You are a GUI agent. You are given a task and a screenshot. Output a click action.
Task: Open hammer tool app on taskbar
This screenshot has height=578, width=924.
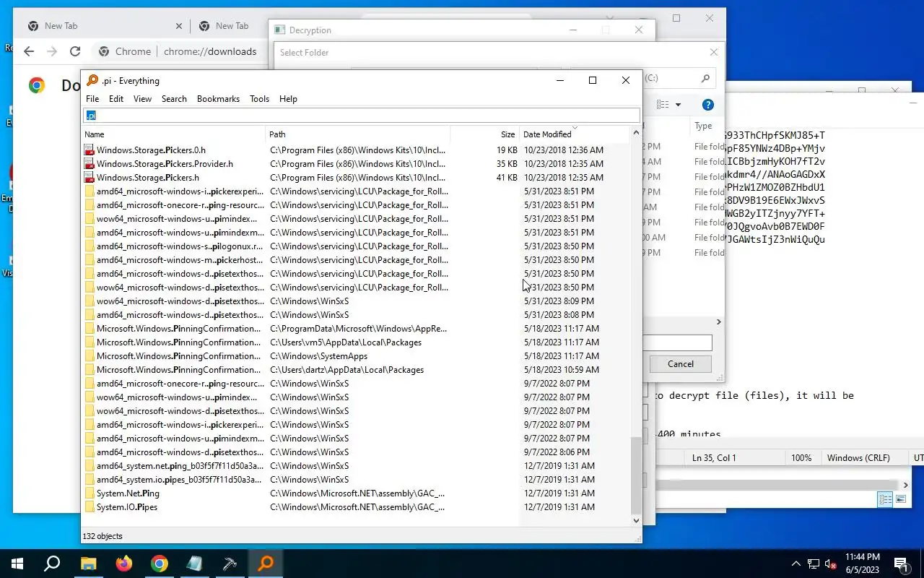click(230, 564)
